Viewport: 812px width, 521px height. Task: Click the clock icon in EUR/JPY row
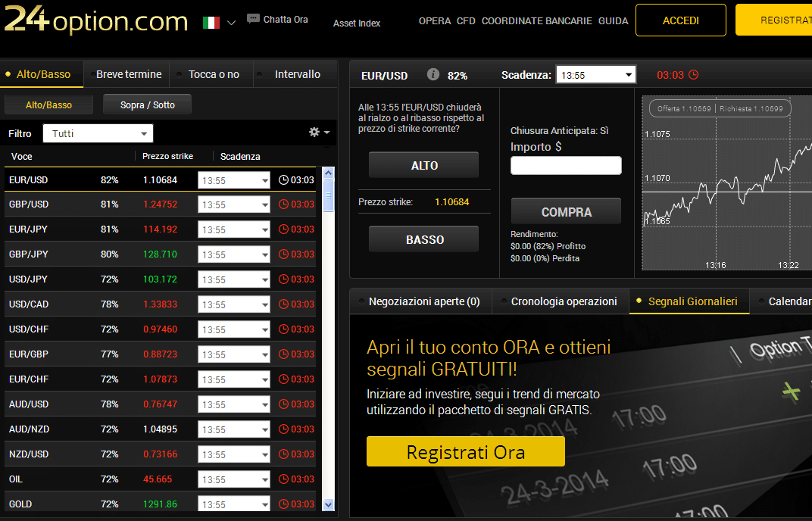pos(283,229)
